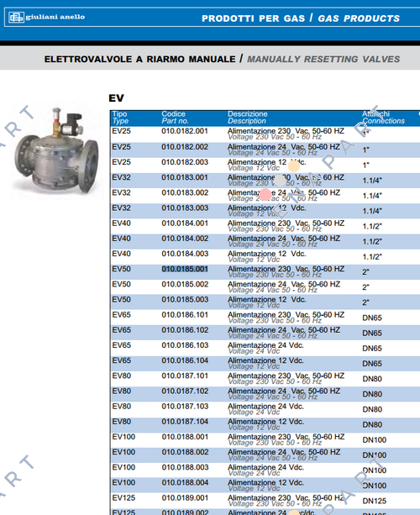
Task: Click part number 010.0184.003
Action: pos(185,254)
